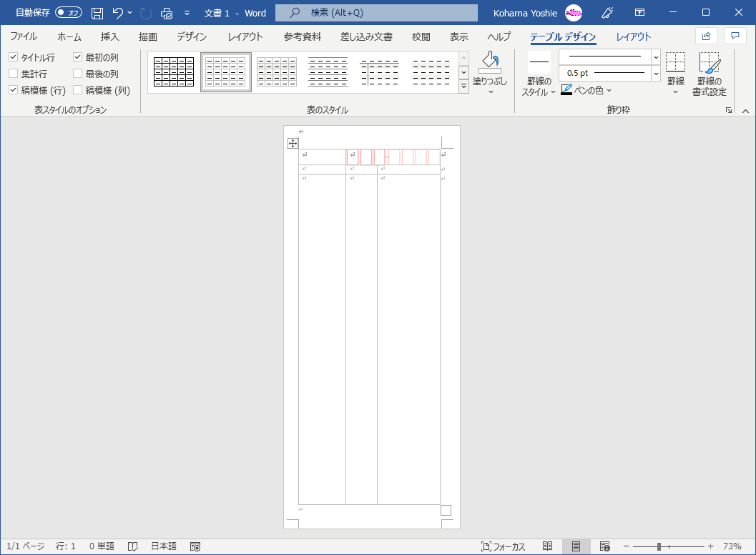Switch to the 参考資料 tab
This screenshot has width=756, height=555.
302,37
